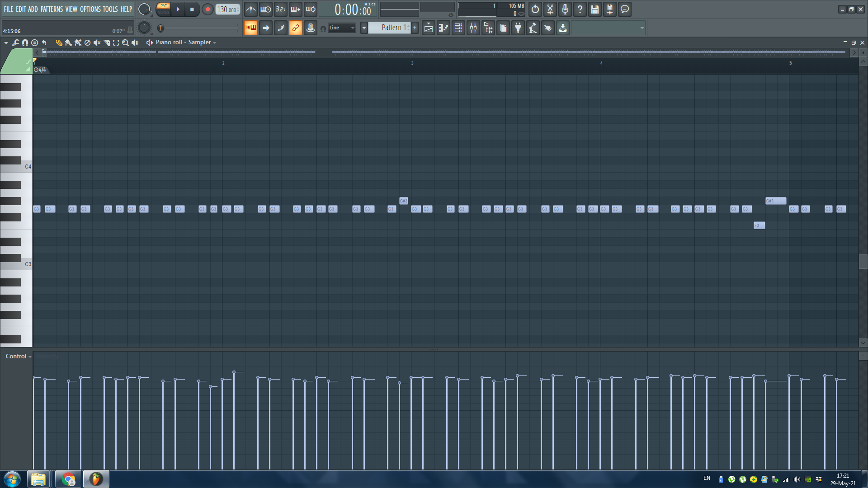This screenshot has width=868, height=488.
Task: Select the mute notes speaker tool
Action: pos(97,42)
